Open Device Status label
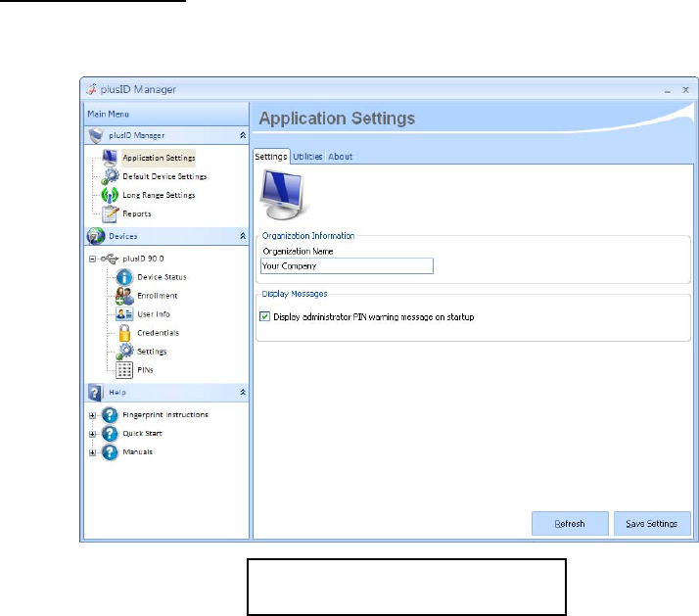This screenshot has height=616, width=699. 162,277
